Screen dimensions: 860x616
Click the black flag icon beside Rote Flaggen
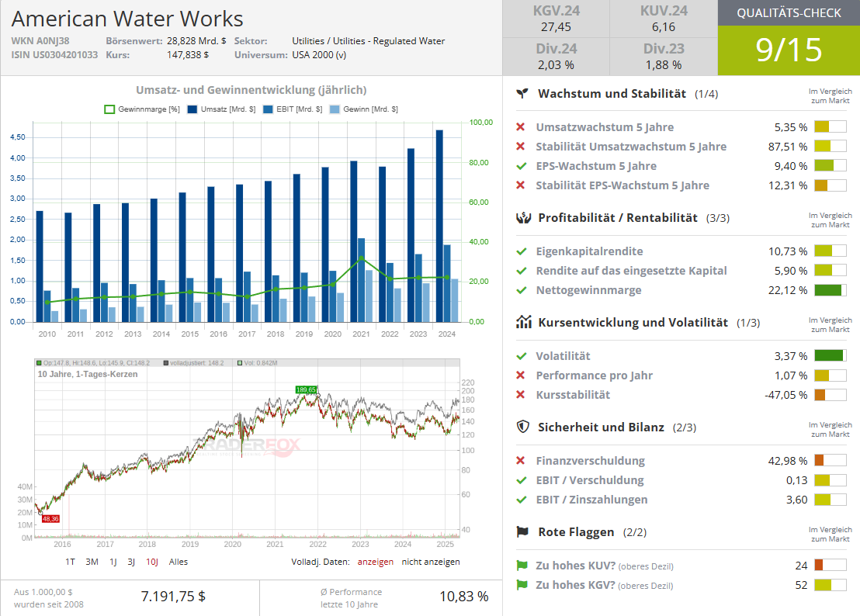522,531
